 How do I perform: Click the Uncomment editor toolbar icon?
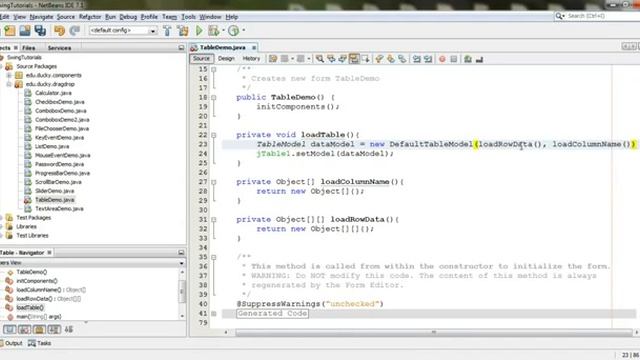click(x=479, y=59)
